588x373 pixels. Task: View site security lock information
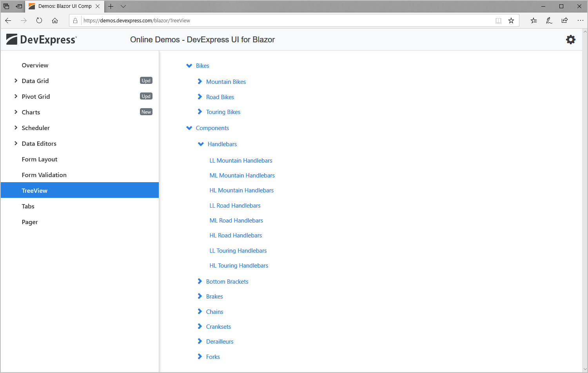point(75,21)
